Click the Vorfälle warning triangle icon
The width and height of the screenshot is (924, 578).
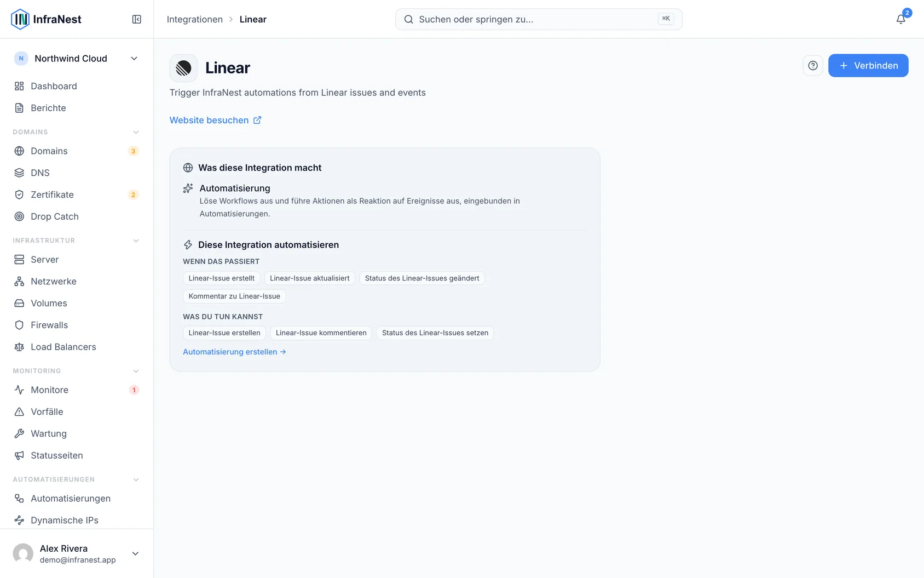19,411
